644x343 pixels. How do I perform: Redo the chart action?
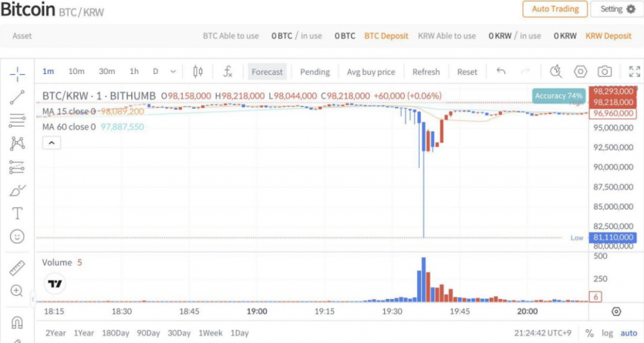525,72
